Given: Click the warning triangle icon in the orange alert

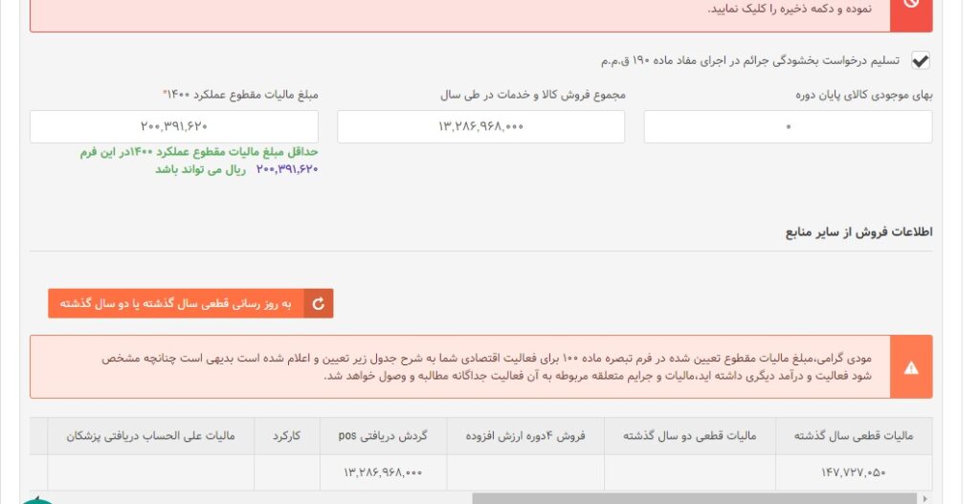Looking at the screenshot, I should [x=911, y=367].
